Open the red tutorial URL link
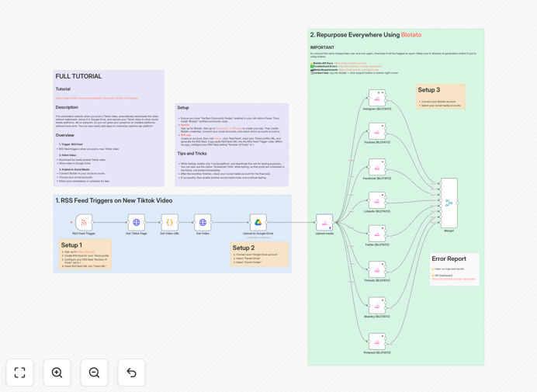Image resolution: width=537 pixels, height=392 pixels. [x=97, y=98]
